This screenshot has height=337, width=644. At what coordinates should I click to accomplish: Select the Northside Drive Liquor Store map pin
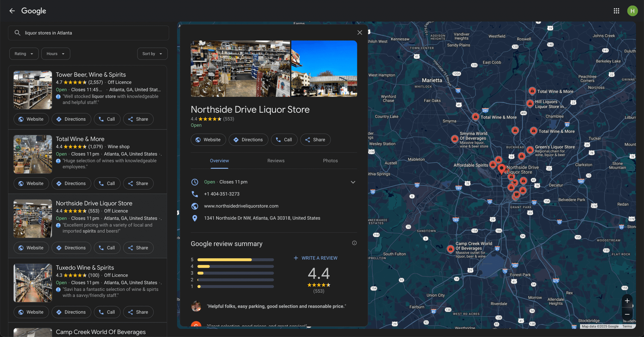(x=502, y=169)
